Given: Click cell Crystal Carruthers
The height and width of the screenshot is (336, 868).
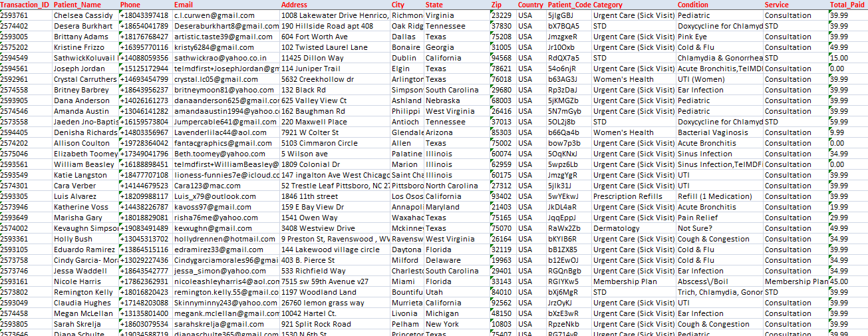Looking at the screenshot, I should click(x=85, y=79).
